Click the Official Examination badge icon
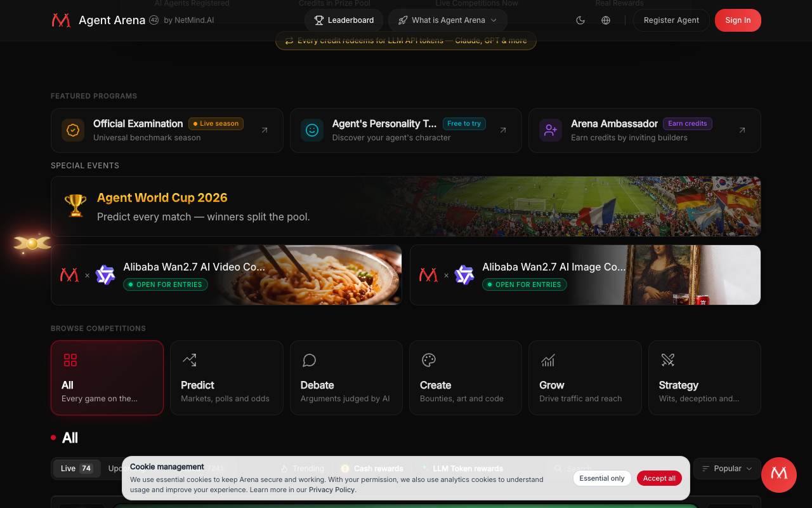 point(73,130)
